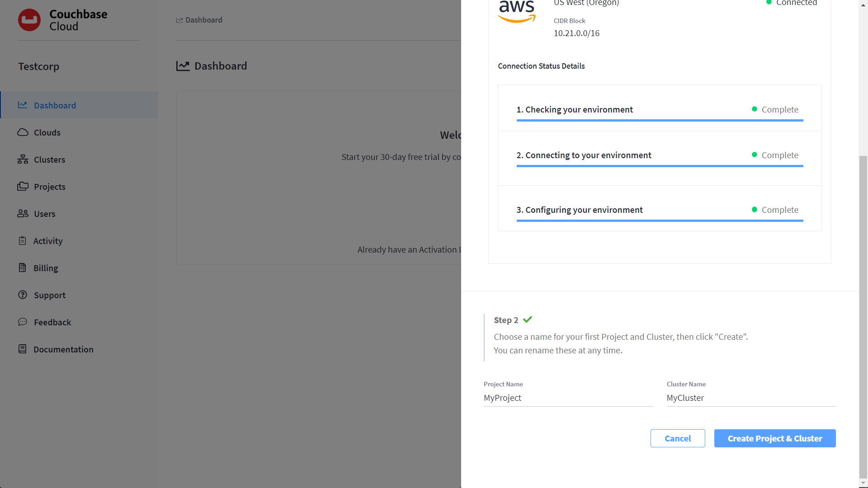Click the Billing document icon
This screenshot has height=488, width=868.
point(23,268)
